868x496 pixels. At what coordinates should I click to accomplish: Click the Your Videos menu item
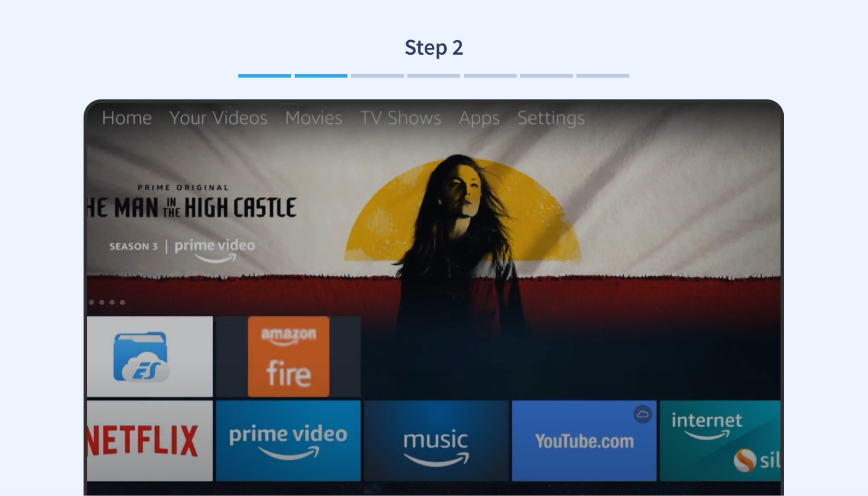(x=218, y=117)
